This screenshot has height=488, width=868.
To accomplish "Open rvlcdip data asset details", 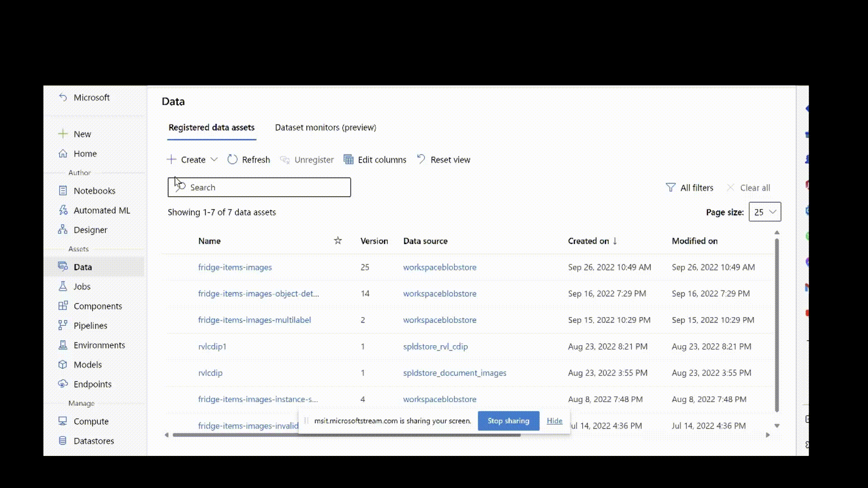I will pyautogui.click(x=210, y=372).
